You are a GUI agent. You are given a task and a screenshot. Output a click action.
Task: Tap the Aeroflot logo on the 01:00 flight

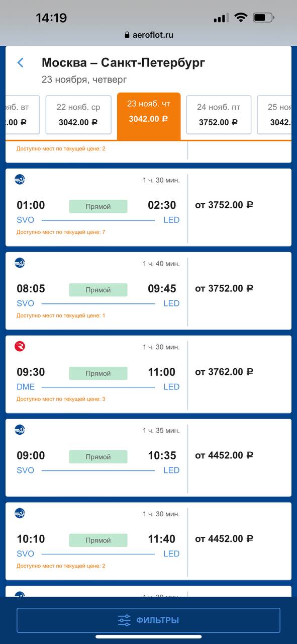coord(20,179)
